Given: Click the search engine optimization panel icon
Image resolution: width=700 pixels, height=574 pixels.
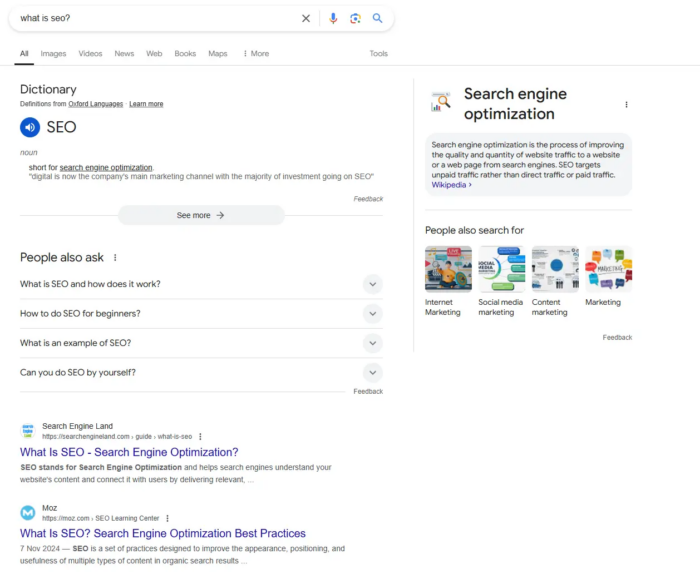Looking at the screenshot, I should 441,102.
